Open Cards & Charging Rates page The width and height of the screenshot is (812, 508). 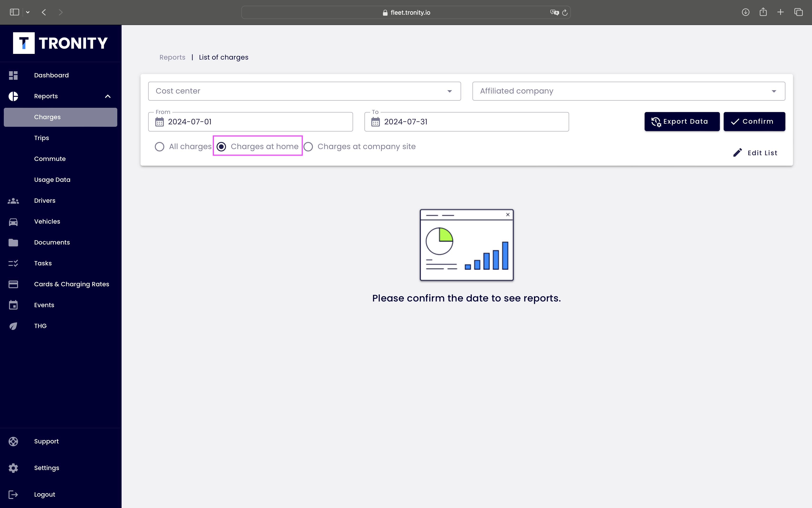61,284
